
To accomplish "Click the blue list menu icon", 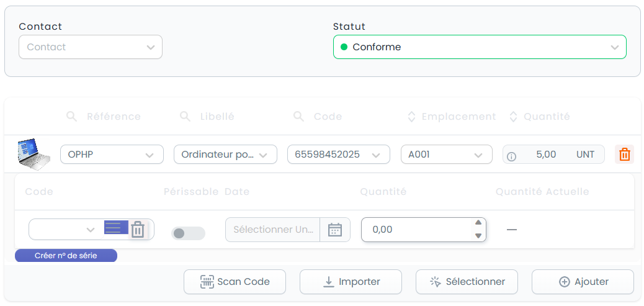I will tap(116, 227).
